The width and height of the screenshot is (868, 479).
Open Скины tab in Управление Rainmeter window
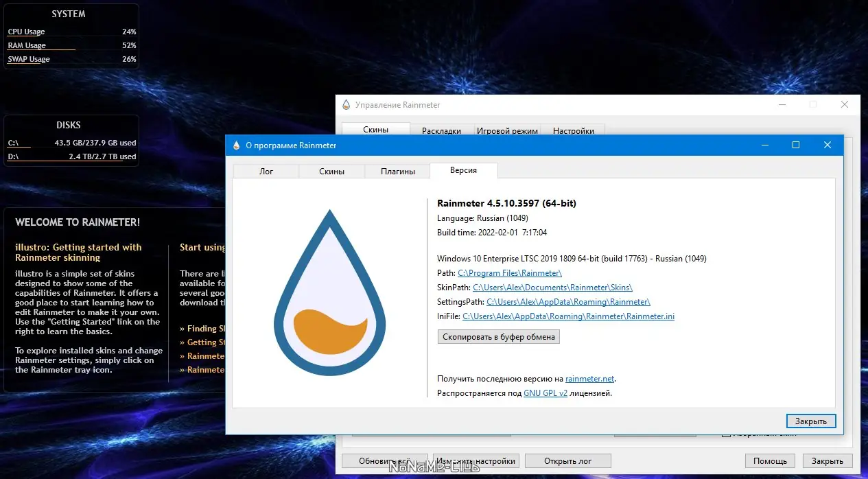click(x=375, y=130)
